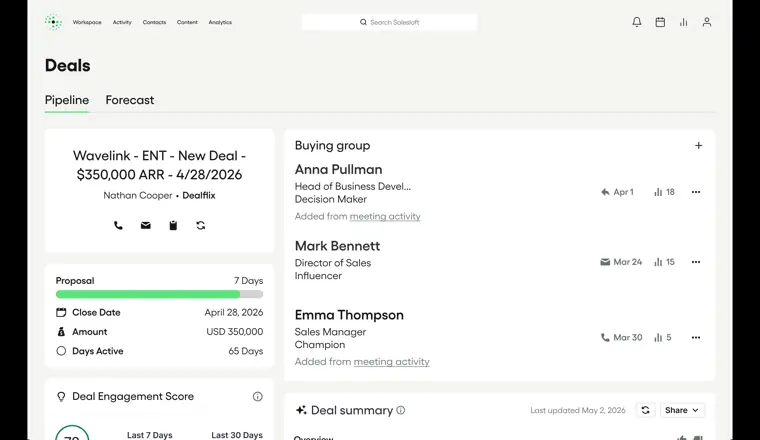This screenshot has height=440, width=760.
Task: Click Mark Bennett's engagement score 15
Action: click(664, 262)
